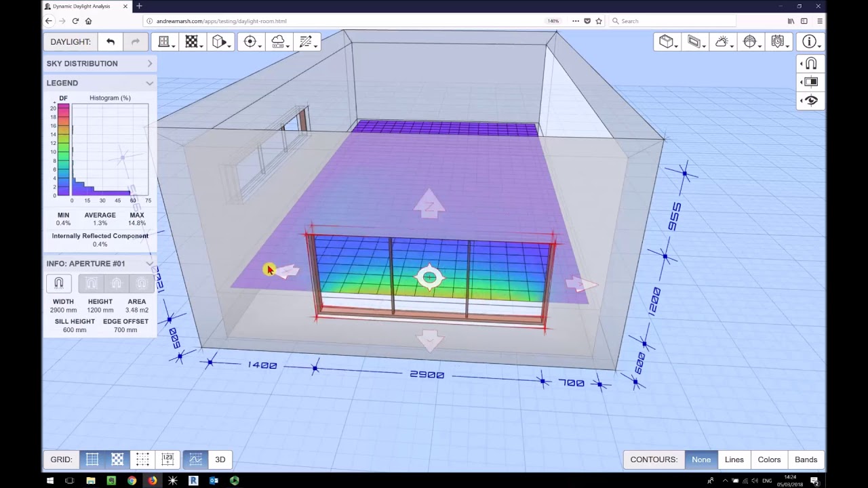This screenshot has height=488, width=868.
Task: Open the room box geometry menu
Action: point(667,42)
